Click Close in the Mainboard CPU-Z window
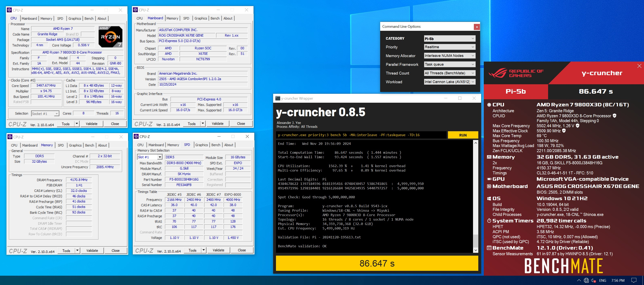This screenshot has width=644, height=285. (241, 123)
